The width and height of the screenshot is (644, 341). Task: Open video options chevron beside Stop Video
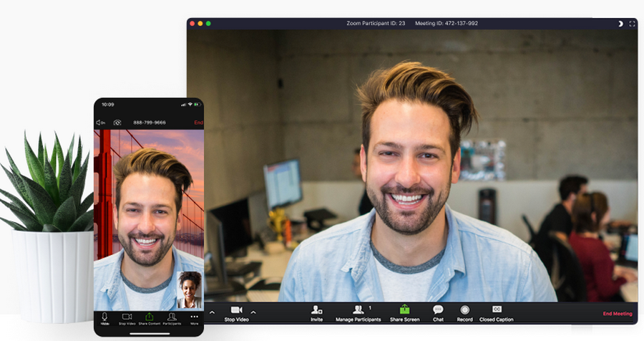(x=253, y=312)
